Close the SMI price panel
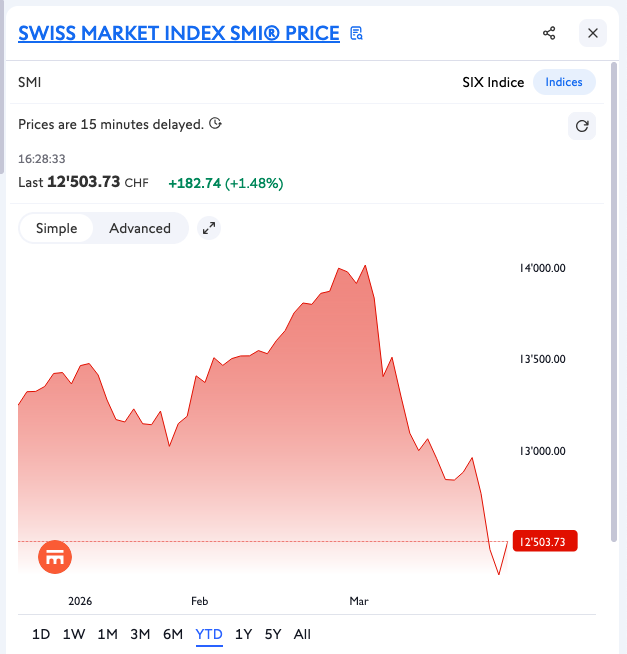 592,33
